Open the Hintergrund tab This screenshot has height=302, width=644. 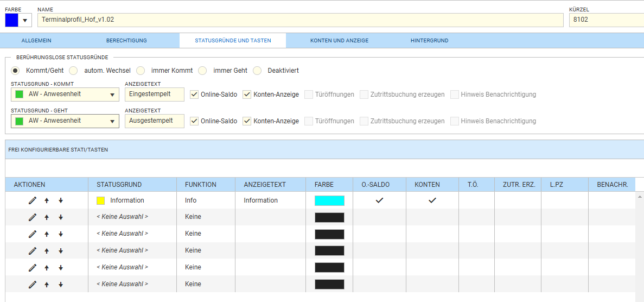click(429, 41)
